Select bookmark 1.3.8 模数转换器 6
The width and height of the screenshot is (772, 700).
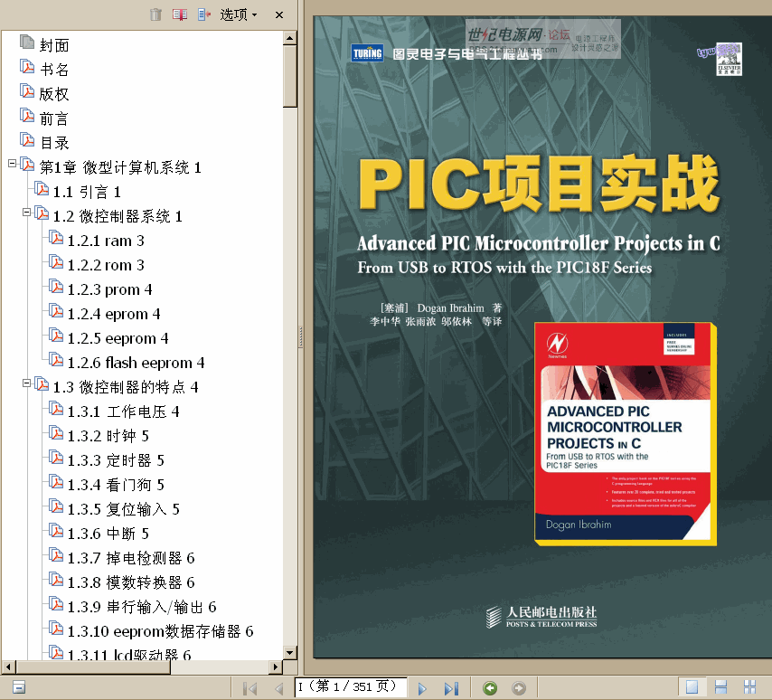click(131, 582)
